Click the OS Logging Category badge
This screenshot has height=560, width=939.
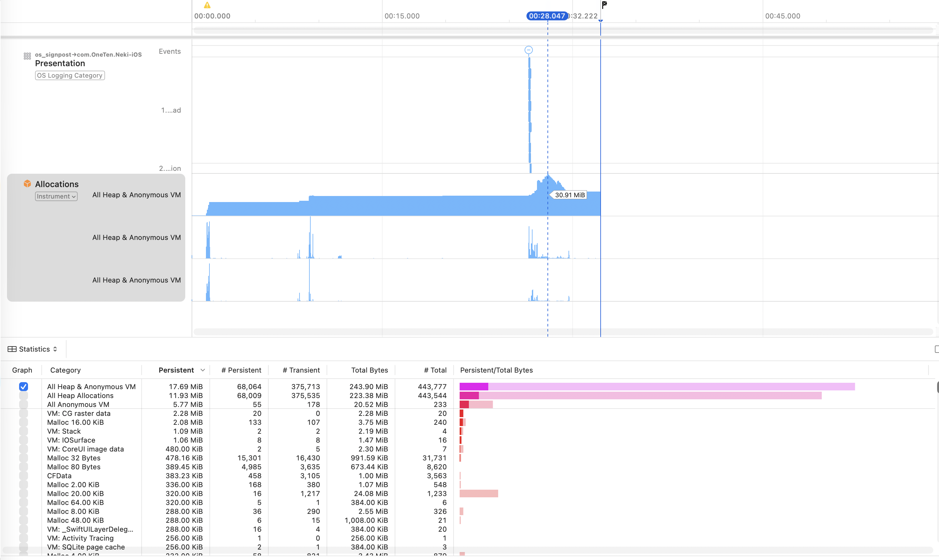click(x=70, y=75)
